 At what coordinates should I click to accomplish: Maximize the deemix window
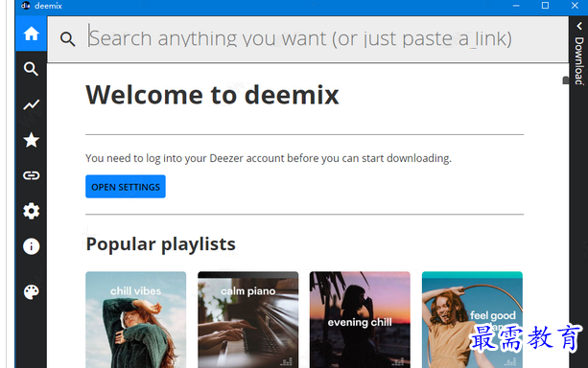tap(545, 6)
